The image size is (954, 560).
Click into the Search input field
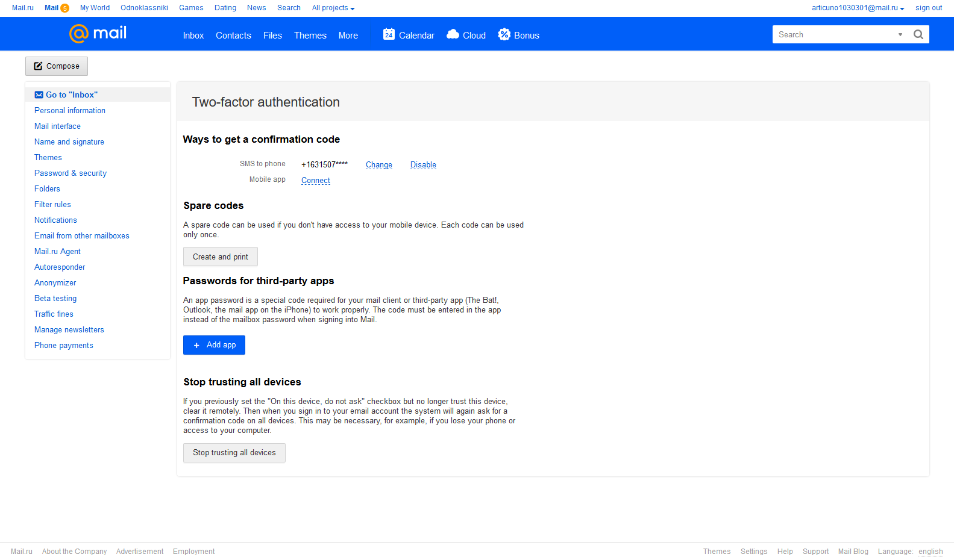[x=834, y=34]
